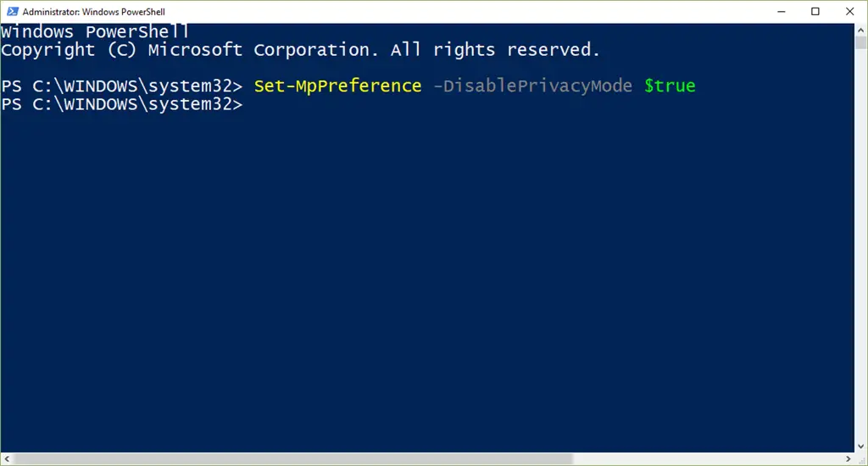Click the horizontal scrollbar thumb
This screenshot has height=466, width=868.
click(x=293, y=459)
